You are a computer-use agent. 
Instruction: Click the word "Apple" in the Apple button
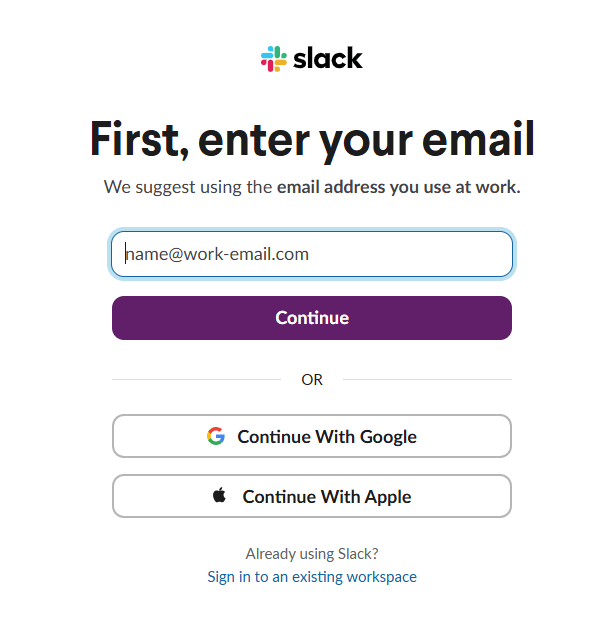(x=386, y=496)
